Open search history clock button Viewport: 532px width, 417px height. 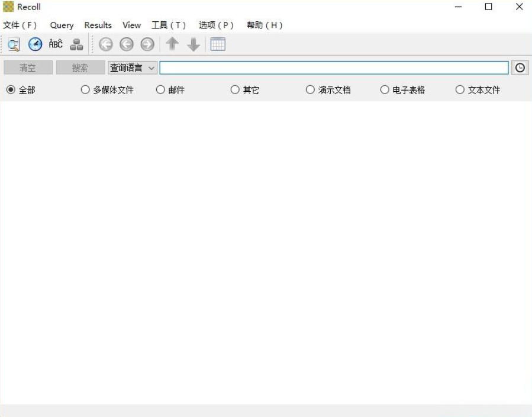[x=520, y=68]
